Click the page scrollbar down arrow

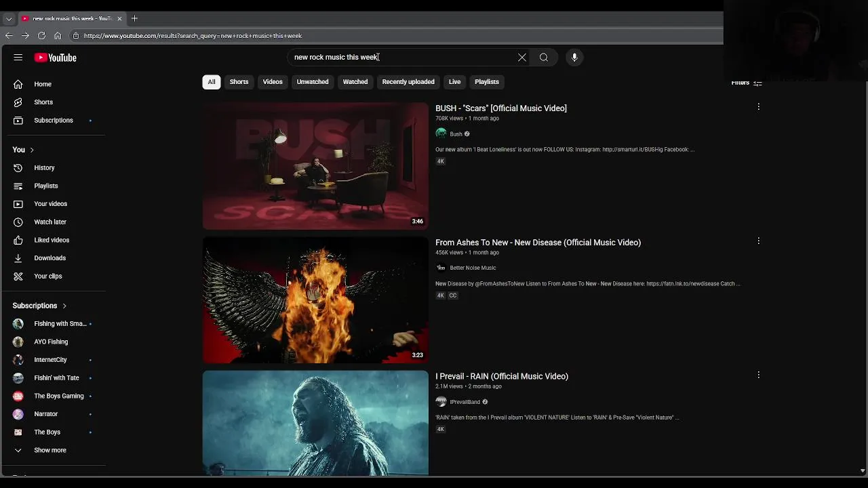coord(863,470)
